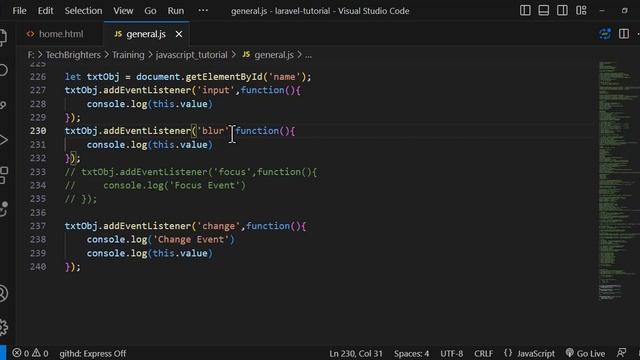Open the Run menu
Image resolution: width=640 pixels, height=360 pixels.
tap(176, 11)
